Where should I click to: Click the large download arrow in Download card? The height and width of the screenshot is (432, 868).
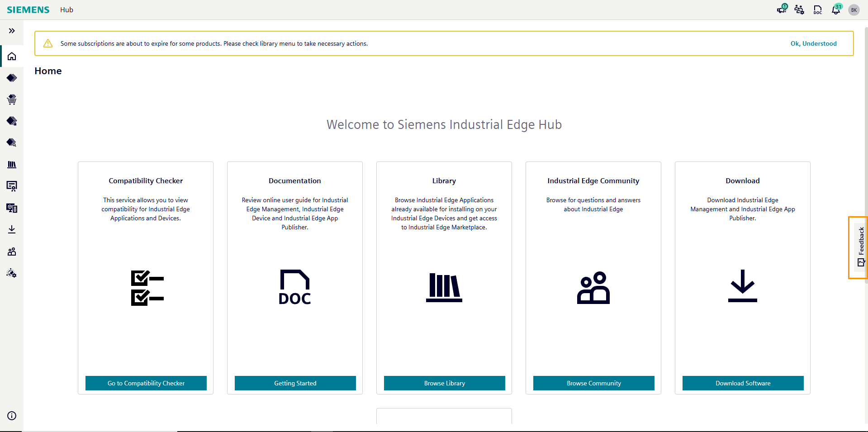pyautogui.click(x=743, y=286)
